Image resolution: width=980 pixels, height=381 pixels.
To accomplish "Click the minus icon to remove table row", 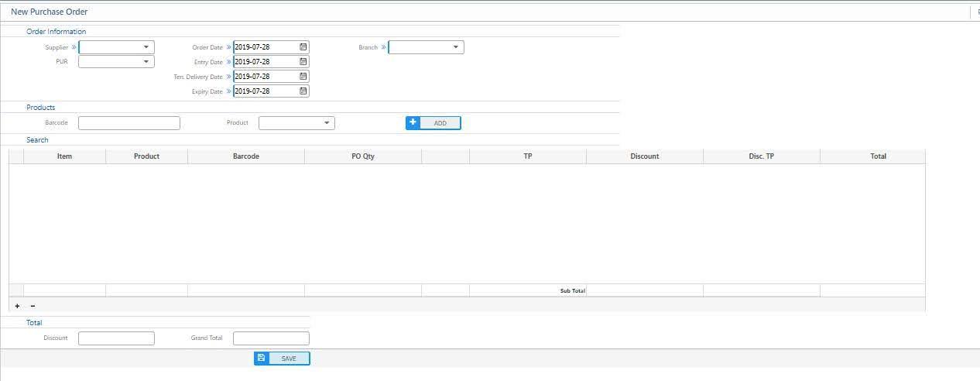I will [x=33, y=306].
